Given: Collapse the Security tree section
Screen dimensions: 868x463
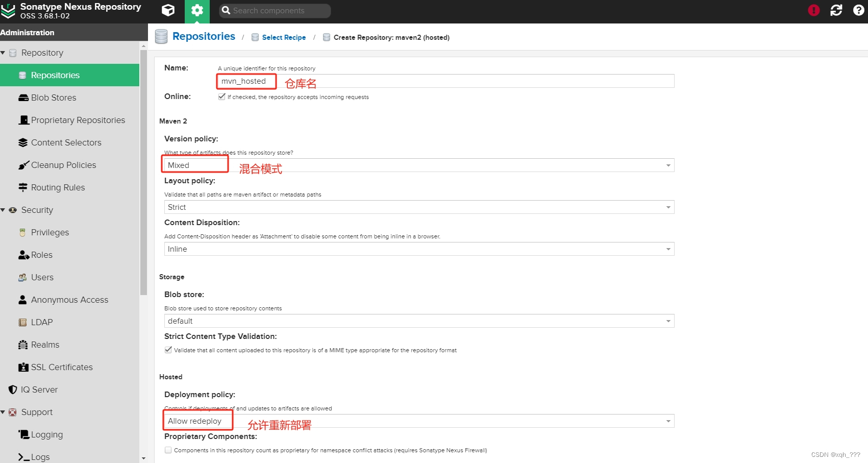Looking at the screenshot, I should pos(3,210).
